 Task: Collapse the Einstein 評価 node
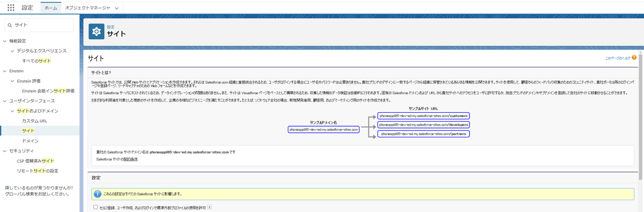coord(12,81)
